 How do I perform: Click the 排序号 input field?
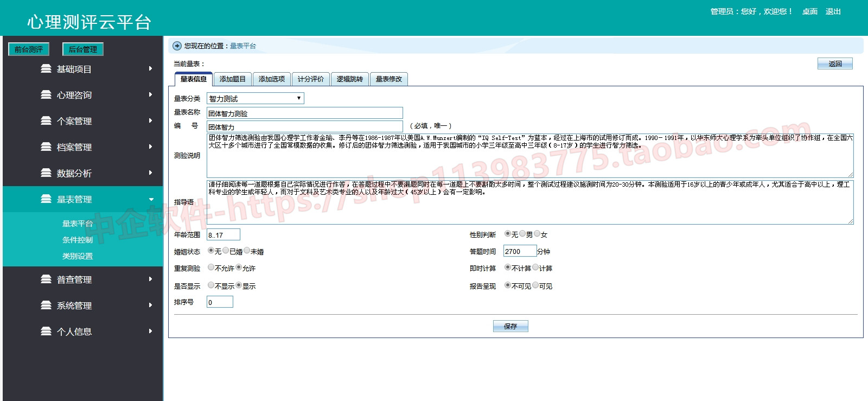tap(220, 302)
